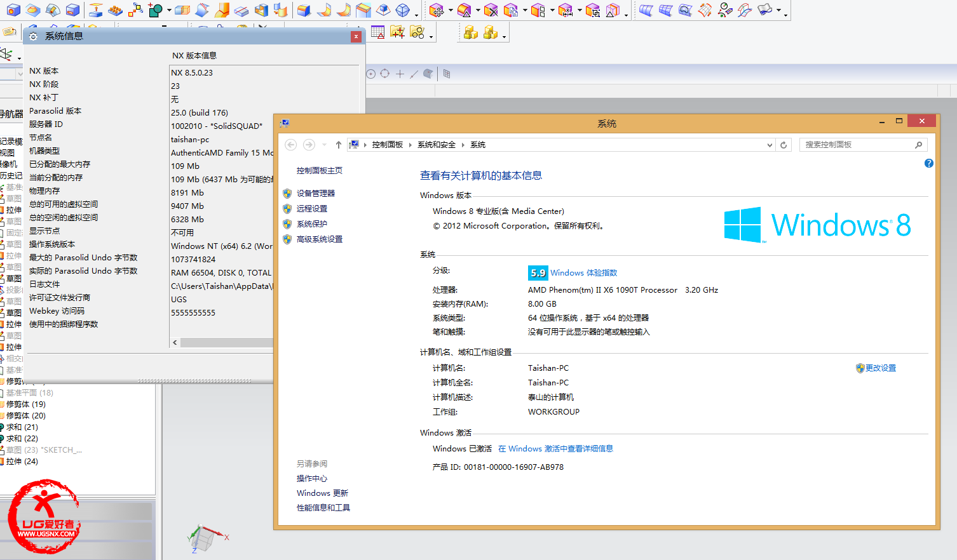Open 高级系统设置 from the left pane

[x=320, y=239]
